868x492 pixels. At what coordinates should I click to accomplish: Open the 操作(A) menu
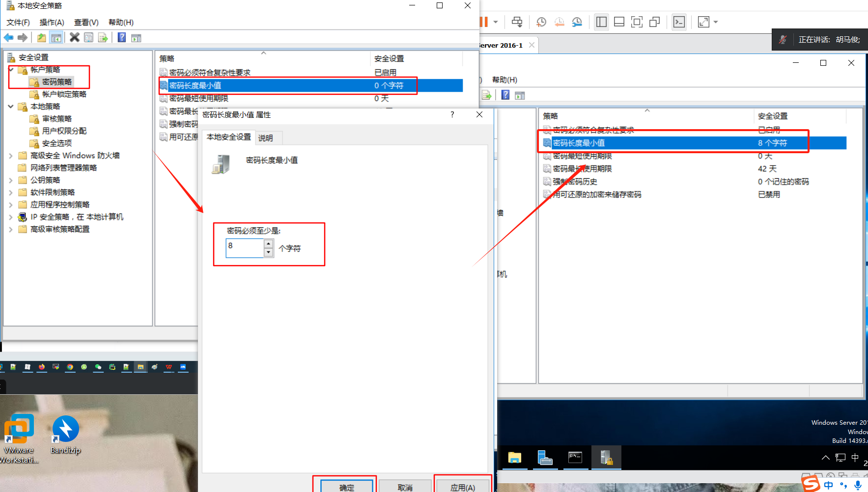52,23
